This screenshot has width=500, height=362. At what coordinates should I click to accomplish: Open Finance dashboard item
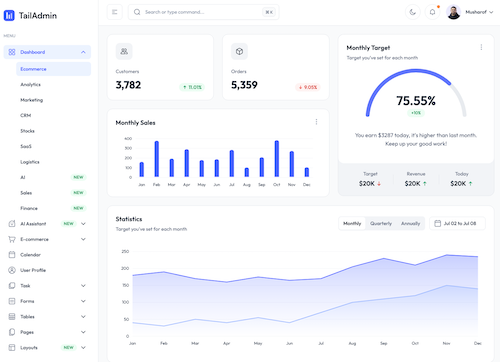pyautogui.click(x=29, y=208)
